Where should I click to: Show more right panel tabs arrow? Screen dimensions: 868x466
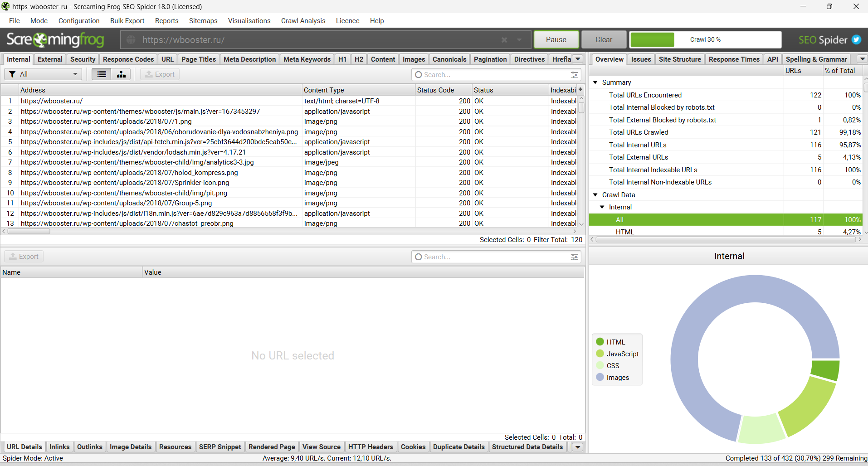coord(862,59)
